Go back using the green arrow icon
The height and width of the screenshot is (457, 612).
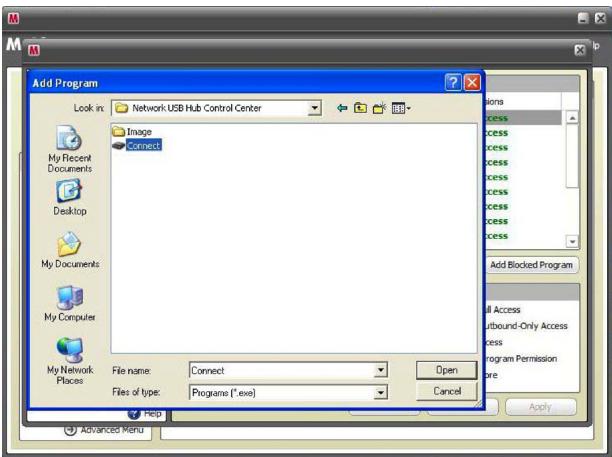pyautogui.click(x=342, y=108)
